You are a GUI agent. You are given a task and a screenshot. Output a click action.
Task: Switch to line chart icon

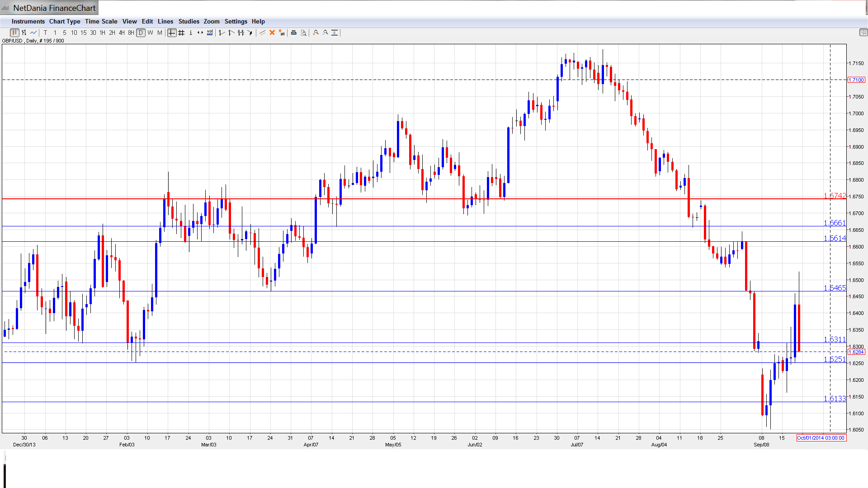pyautogui.click(x=33, y=33)
